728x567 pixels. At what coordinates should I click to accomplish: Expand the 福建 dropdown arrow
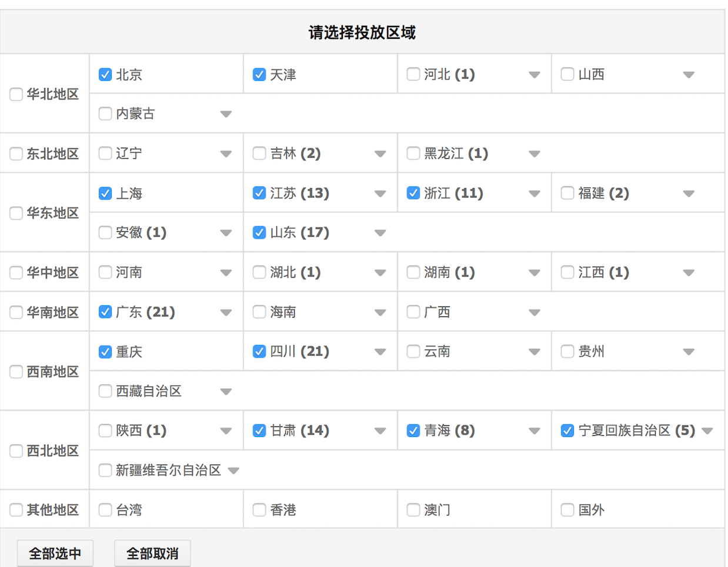(x=689, y=194)
